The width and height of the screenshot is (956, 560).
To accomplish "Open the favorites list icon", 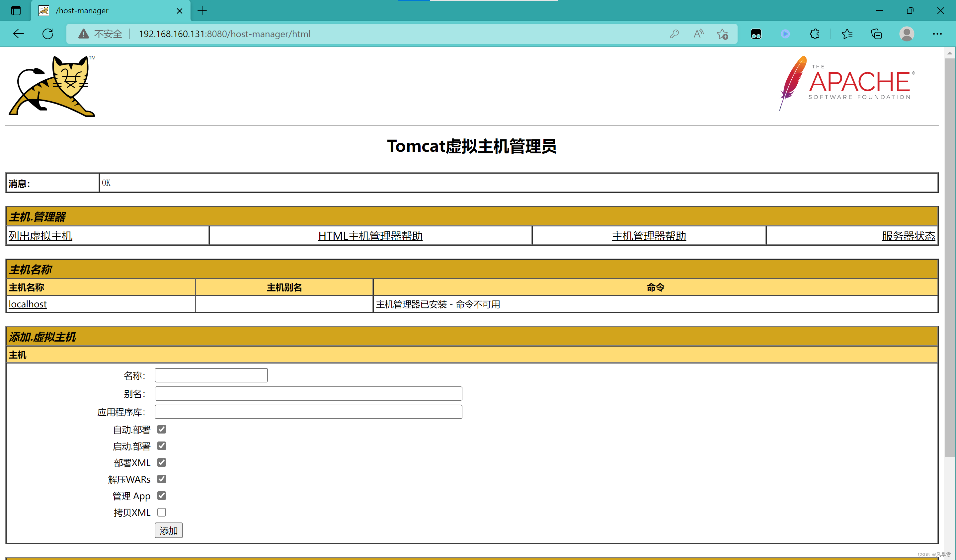I will (x=847, y=34).
